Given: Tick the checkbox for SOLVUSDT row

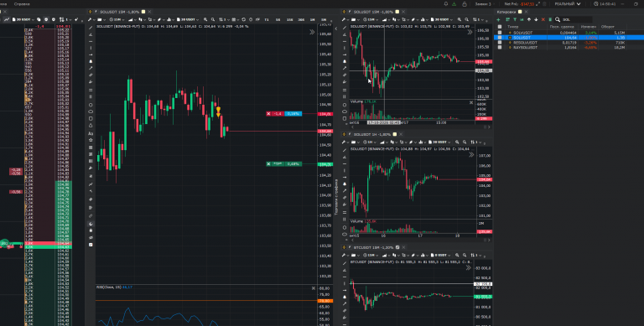Looking at the screenshot, I should click(x=500, y=33).
